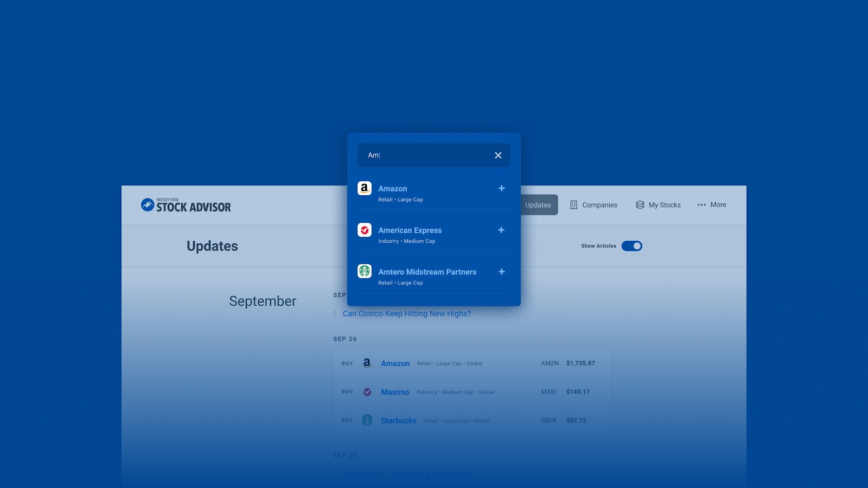
Task: Toggle the Show Articles switch
Action: pyautogui.click(x=632, y=246)
